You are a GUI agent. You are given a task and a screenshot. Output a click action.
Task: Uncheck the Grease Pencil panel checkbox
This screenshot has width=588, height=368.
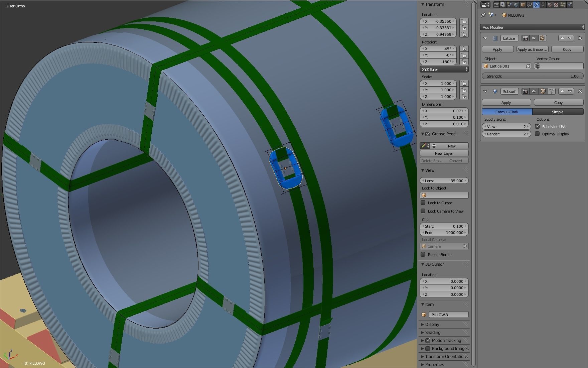point(428,134)
